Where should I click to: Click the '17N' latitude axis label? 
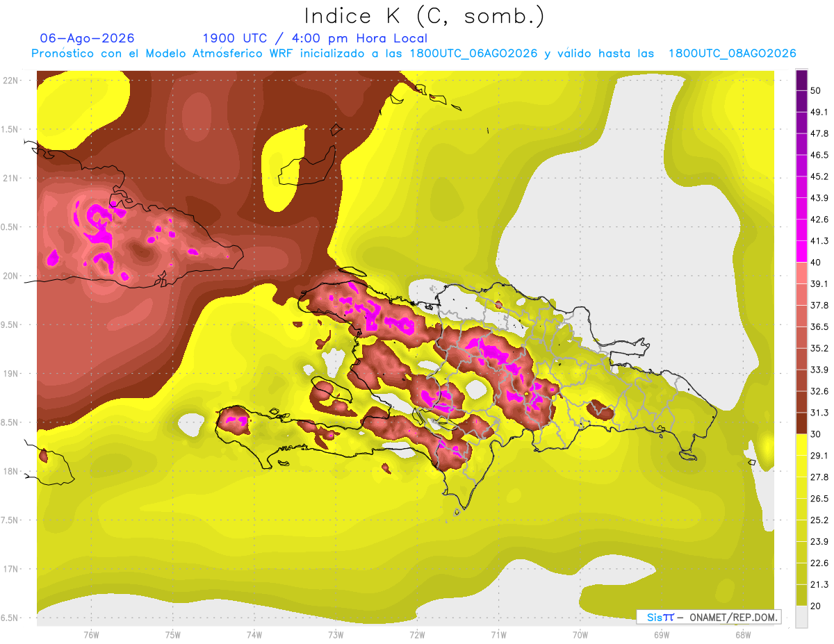point(10,569)
